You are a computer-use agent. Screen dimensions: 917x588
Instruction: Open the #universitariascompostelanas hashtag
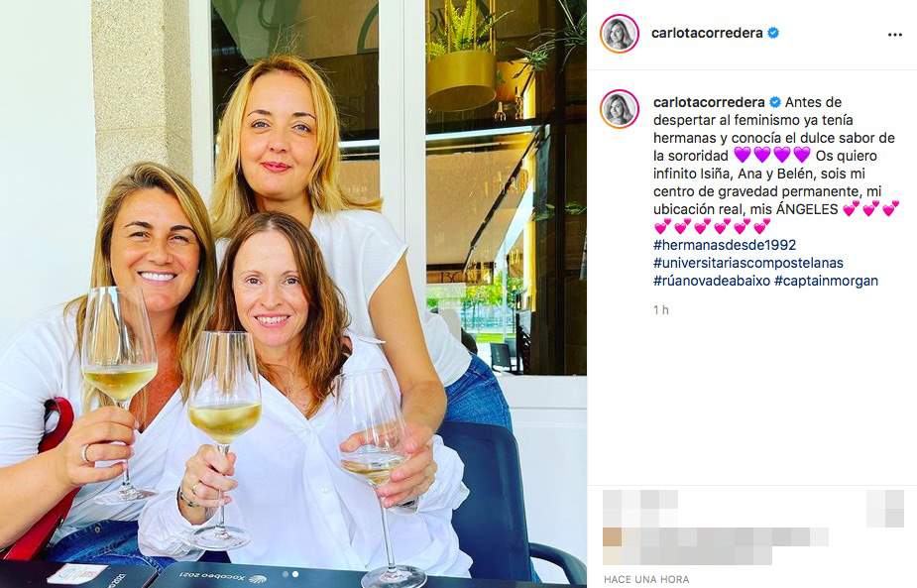751,262
